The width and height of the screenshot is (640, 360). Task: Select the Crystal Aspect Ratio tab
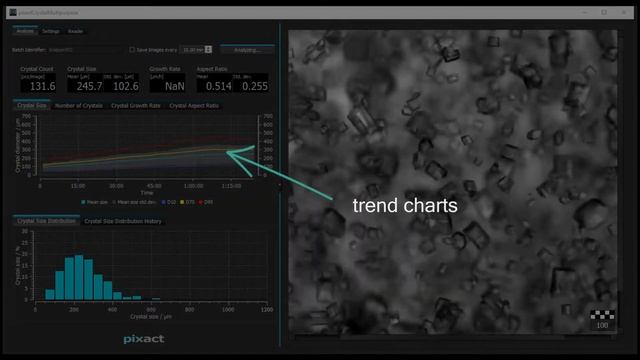[x=194, y=105]
